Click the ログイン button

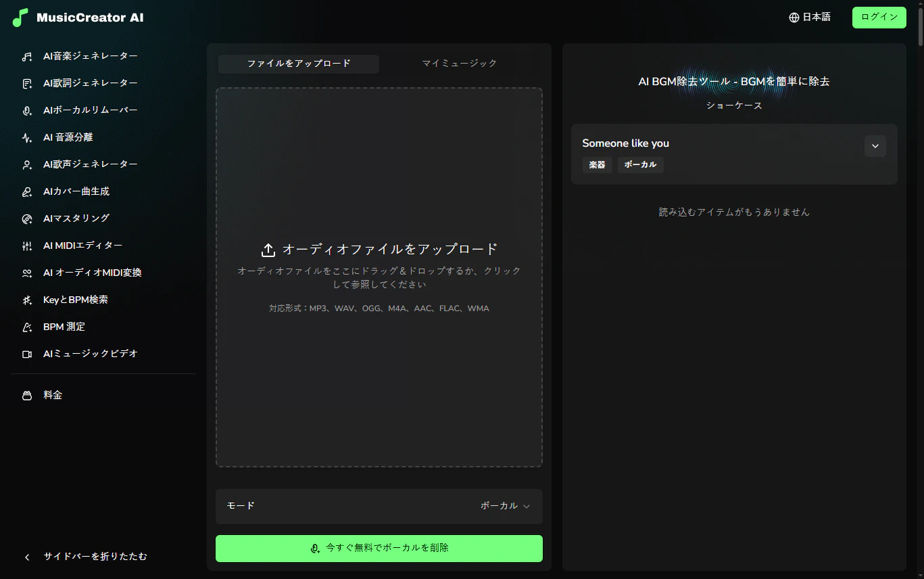pyautogui.click(x=879, y=18)
